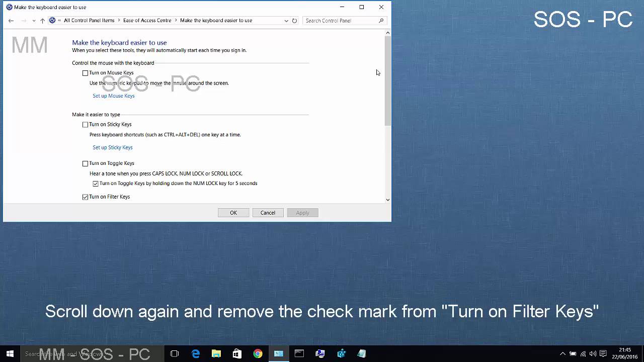Close the Control Panel window

[x=381, y=7]
